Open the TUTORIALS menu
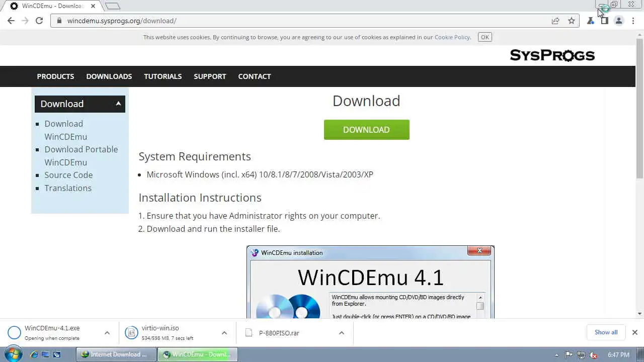The height and width of the screenshot is (362, 644). point(163,76)
